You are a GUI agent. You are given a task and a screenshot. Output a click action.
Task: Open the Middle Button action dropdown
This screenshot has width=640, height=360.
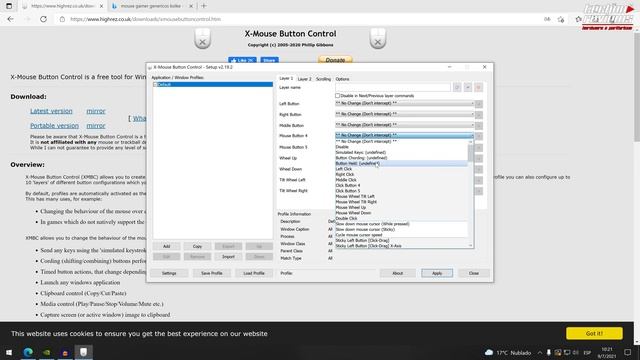[404, 125]
